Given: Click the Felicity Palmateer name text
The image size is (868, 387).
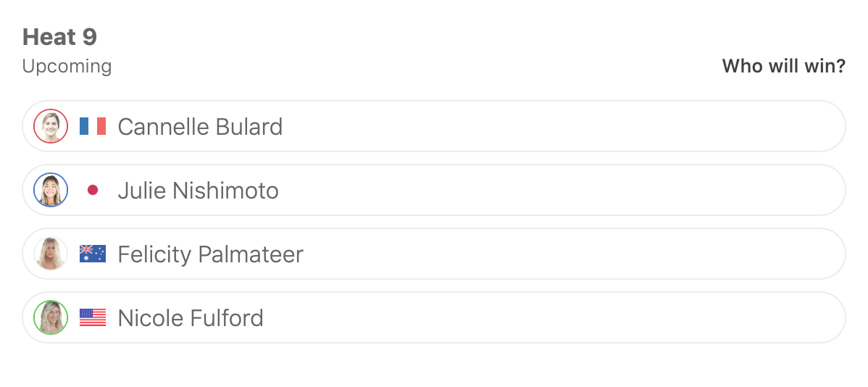Looking at the screenshot, I should pos(210,254).
